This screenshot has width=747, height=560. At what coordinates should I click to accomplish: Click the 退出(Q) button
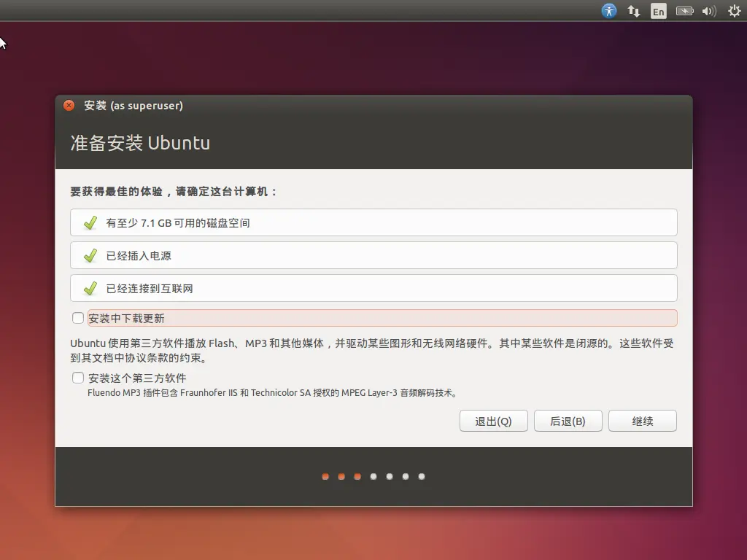[x=494, y=421]
